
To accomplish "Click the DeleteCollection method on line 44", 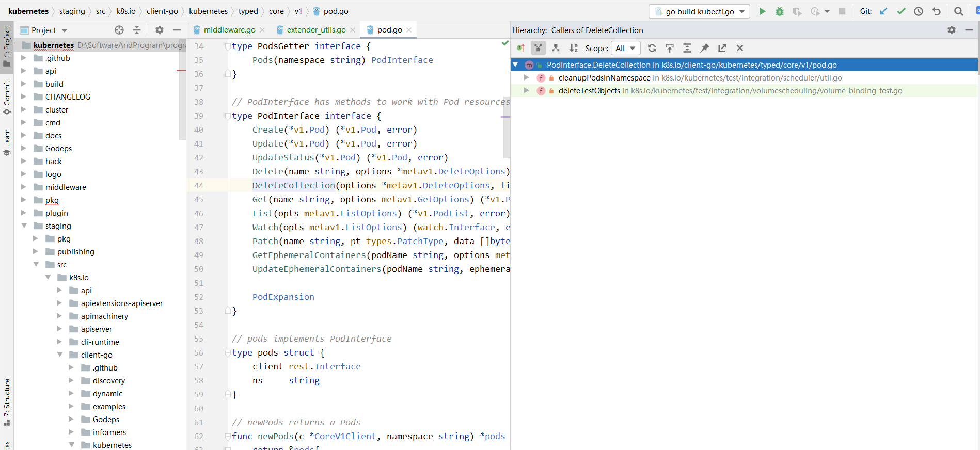I will click(x=293, y=185).
